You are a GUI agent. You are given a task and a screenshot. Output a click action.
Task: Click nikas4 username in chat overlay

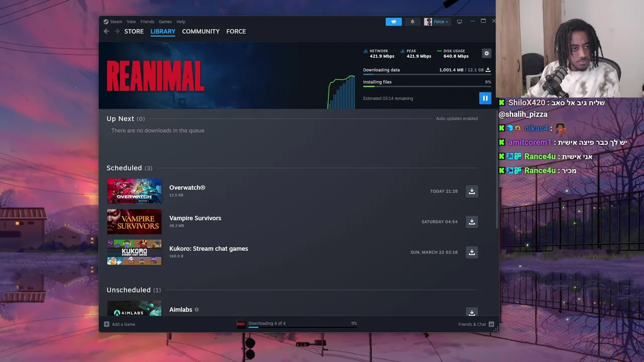[x=536, y=128]
